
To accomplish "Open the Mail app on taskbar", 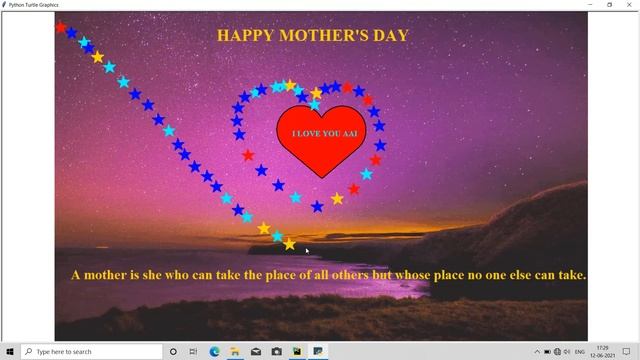I will click(256, 351).
